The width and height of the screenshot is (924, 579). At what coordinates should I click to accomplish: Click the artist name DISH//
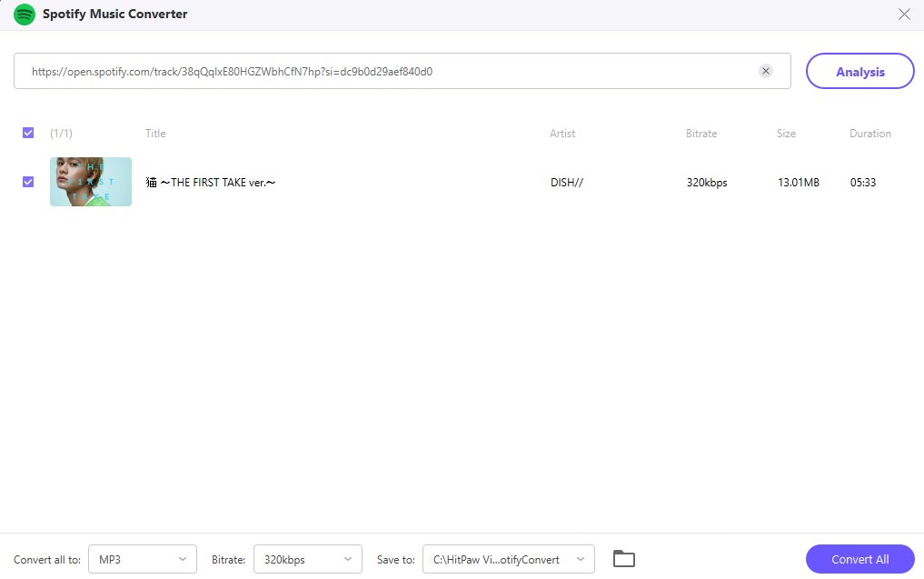coord(567,182)
